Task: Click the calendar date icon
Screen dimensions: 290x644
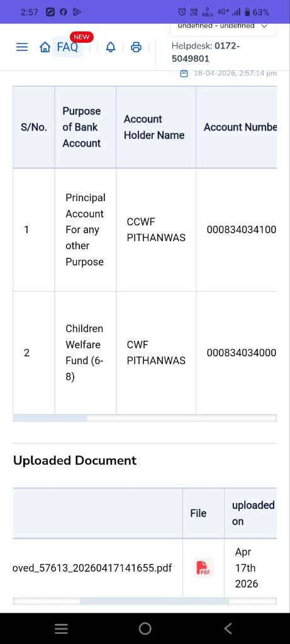Action: coord(184,74)
